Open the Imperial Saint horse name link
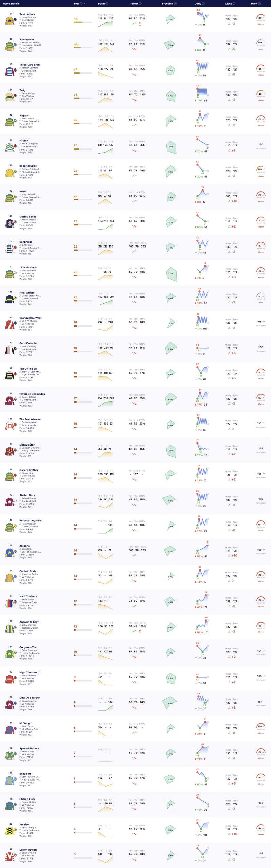271x868 pixels. [x=28, y=166]
